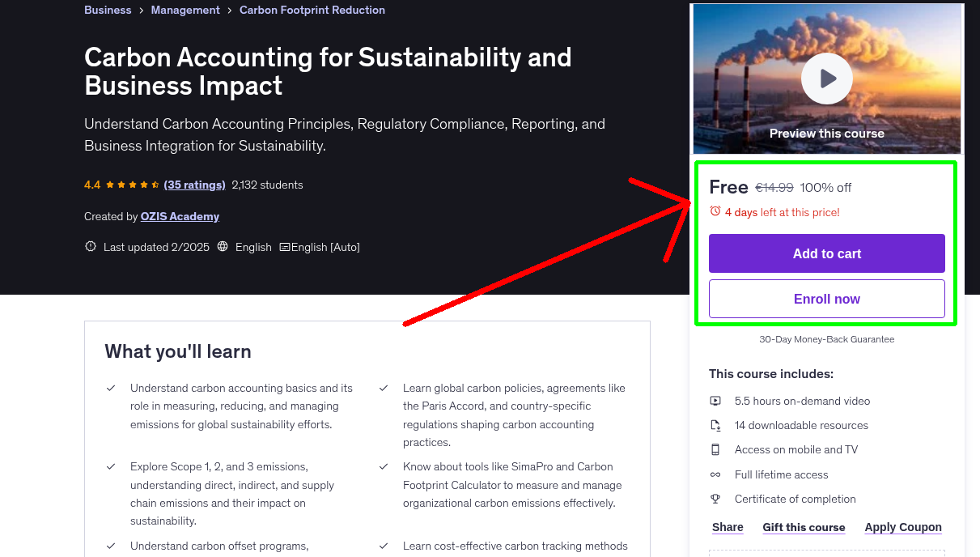This screenshot has height=557, width=980.
Task: Play the course preview video
Action: (826, 78)
